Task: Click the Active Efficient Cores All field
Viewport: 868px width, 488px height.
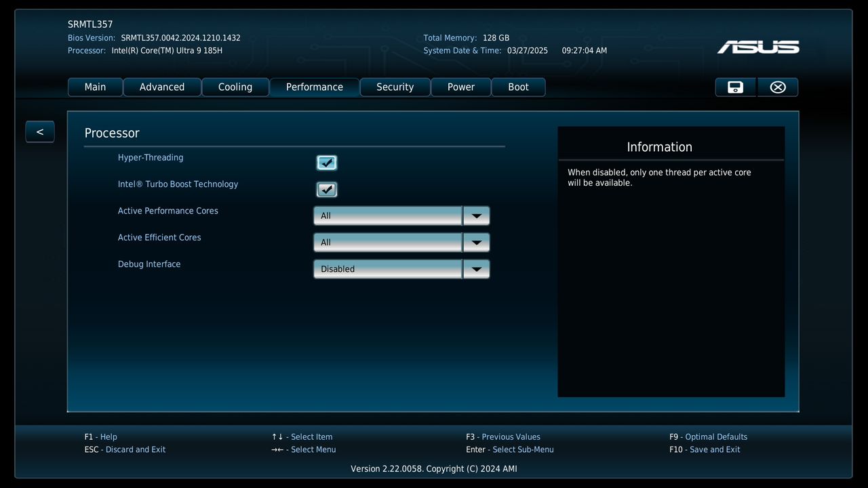Action: tap(388, 242)
